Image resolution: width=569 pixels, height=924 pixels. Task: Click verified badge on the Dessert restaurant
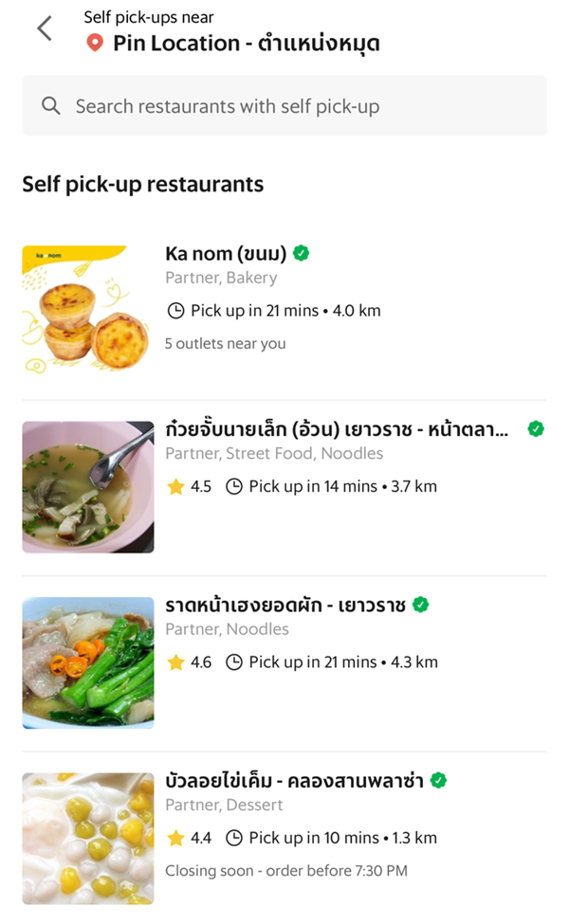[438, 781]
